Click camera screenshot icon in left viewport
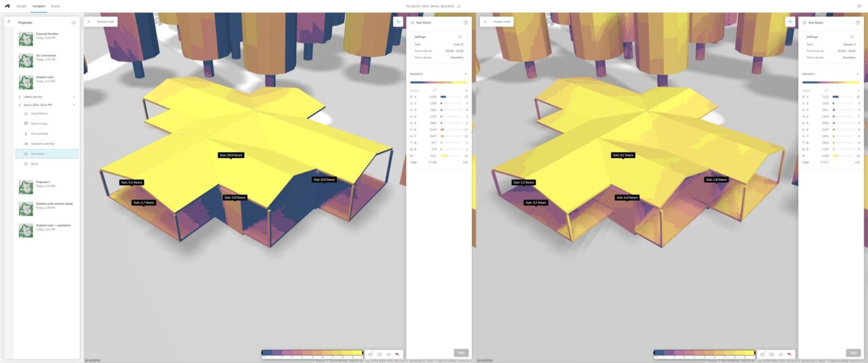The height and width of the screenshot is (363, 868). click(379, 354)
